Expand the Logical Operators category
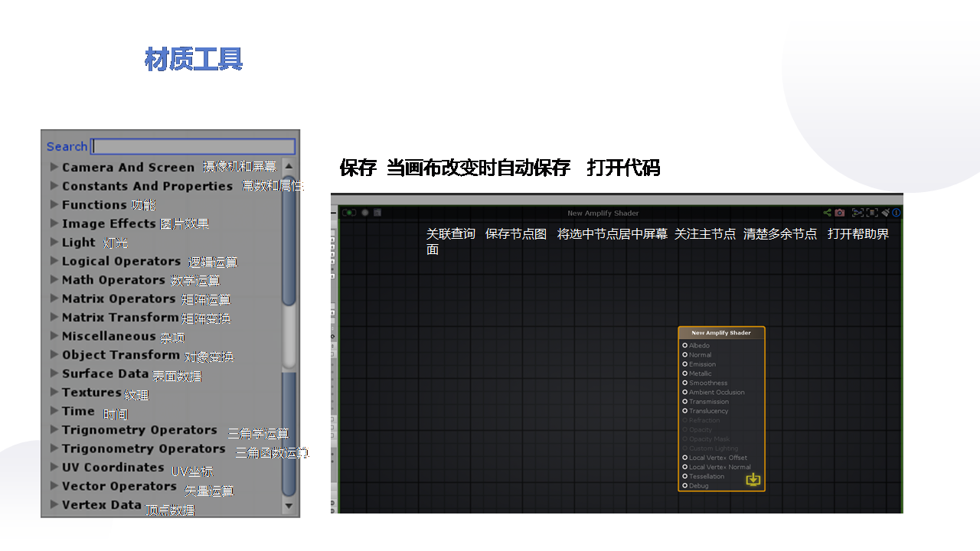 tap(54, 260)
